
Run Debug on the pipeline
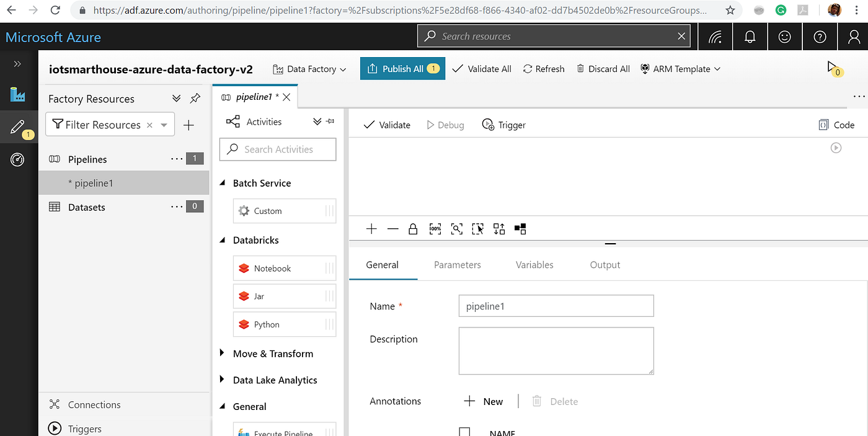click(445, 125)
